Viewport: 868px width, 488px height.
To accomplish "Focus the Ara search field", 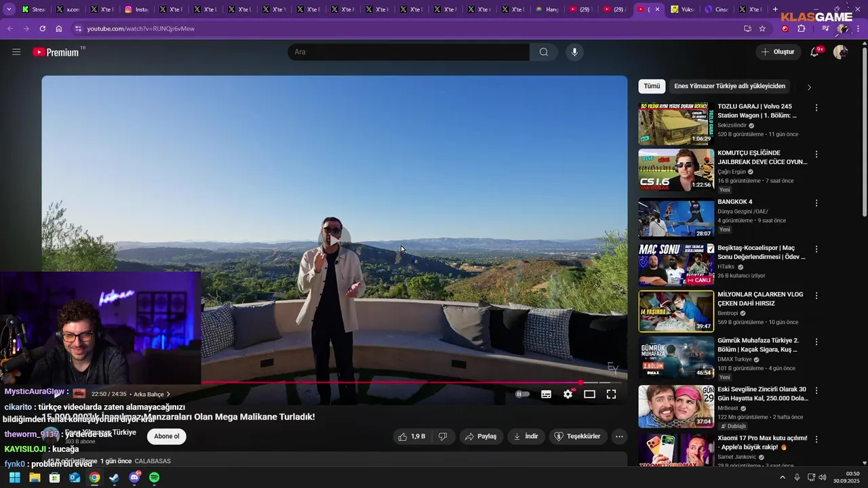I will [409, 52].
